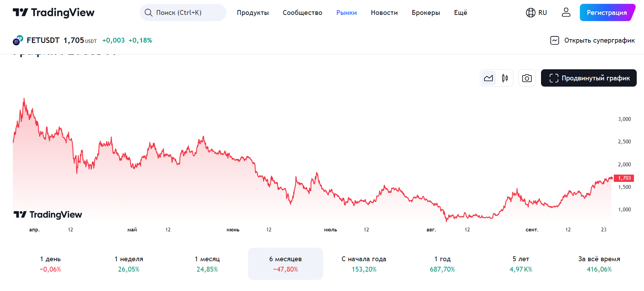Viewport: 644px width, 291px height.
Task: Open the Брокеры menu
Action: pyautogui.click(x=426, y=13)
